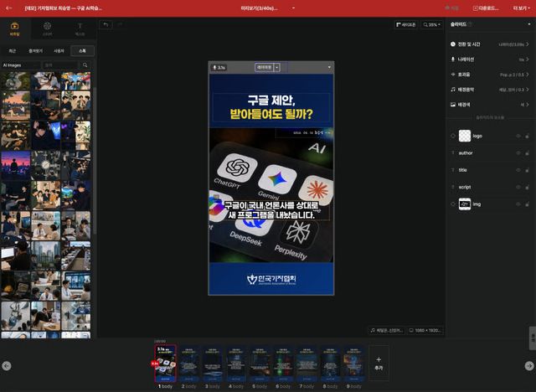Click the magnifier search icon in the asset panel
The image size is (536, 392).
[x=85, y=65]
